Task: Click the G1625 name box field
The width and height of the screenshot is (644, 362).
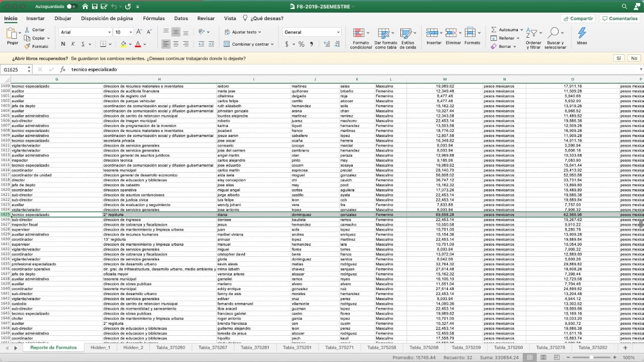Action: 15,69
